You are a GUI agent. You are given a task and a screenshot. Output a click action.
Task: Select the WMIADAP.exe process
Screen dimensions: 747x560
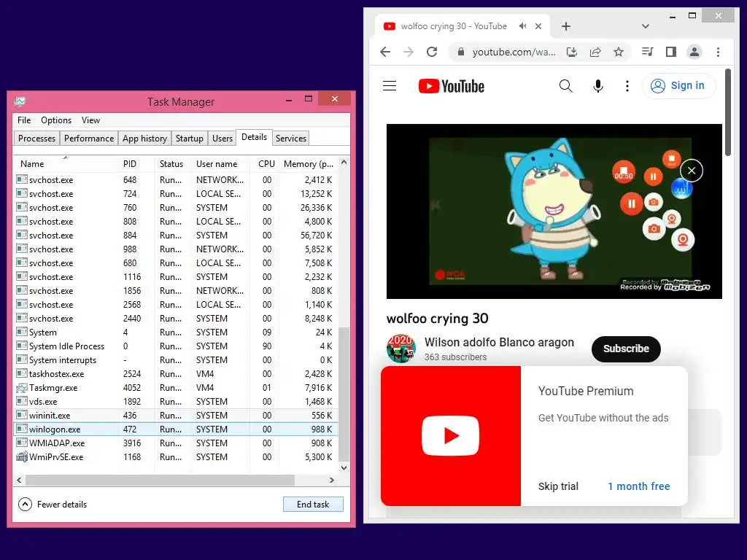coord(177,443)
